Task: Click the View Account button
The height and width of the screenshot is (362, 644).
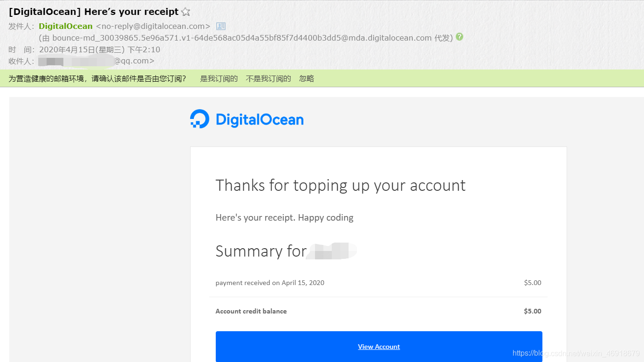Action: [379, 347]
